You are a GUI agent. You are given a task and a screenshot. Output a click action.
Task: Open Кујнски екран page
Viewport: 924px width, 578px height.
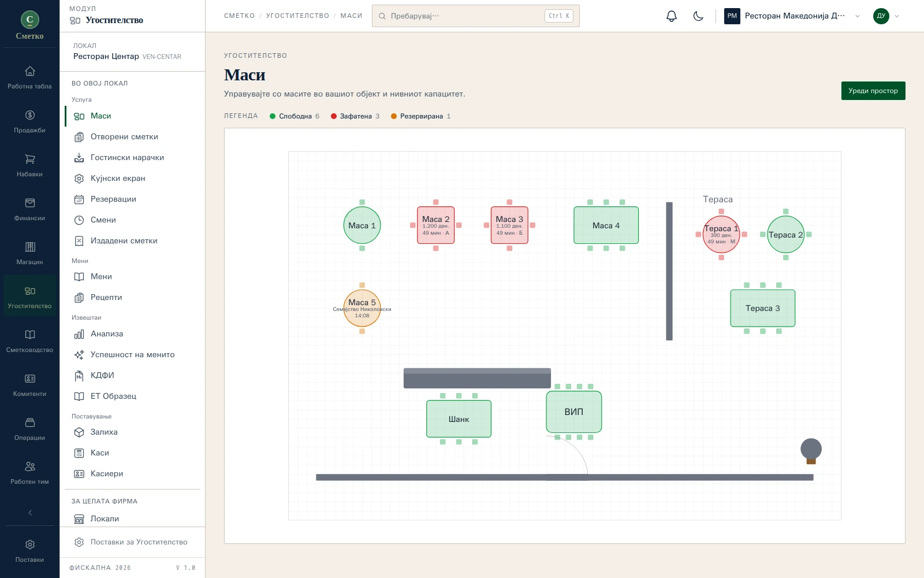click(132, 179)
